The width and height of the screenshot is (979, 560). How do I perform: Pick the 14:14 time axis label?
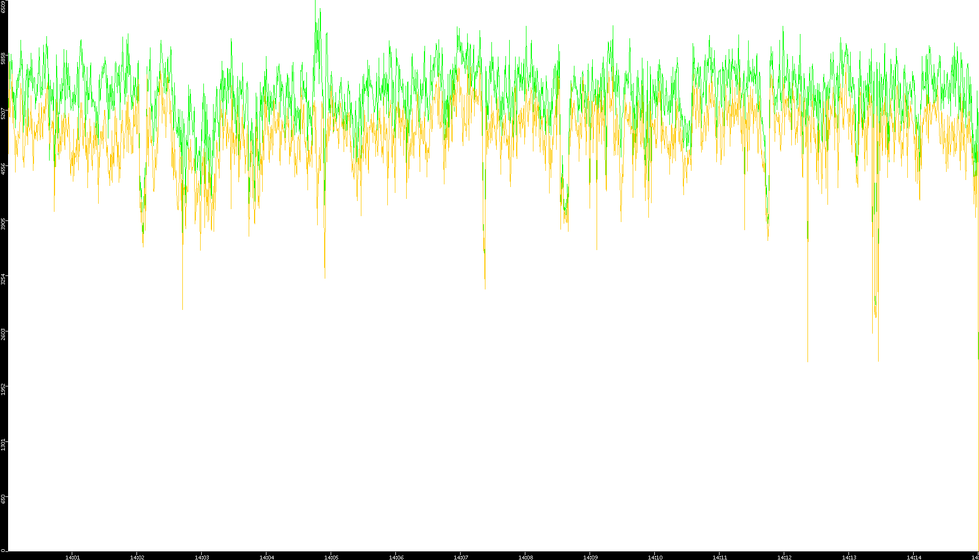click(914, 557)
